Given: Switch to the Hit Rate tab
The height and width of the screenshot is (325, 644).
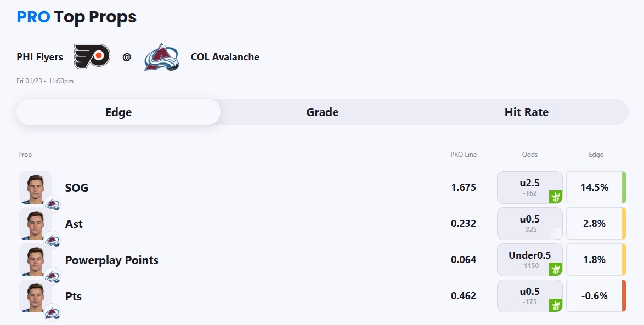Looking at the screenshot, I should pyautogui.click(x=526, y=112).
